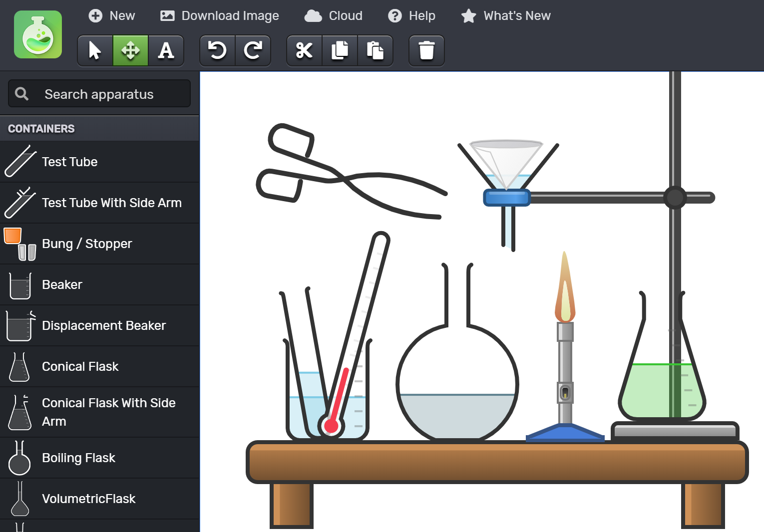Select Displacement Beaker item
This screenshot has height=532, width=764.
(x=99, y=325)
